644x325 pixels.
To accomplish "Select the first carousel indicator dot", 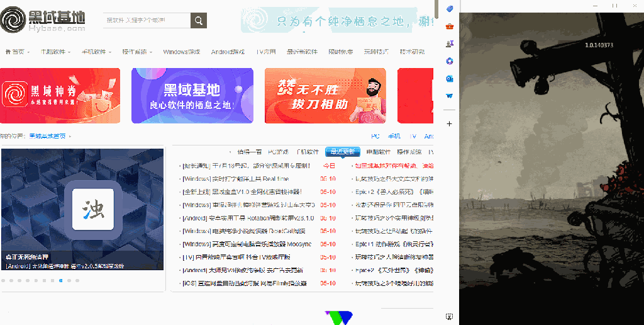I will click(3, 280).
